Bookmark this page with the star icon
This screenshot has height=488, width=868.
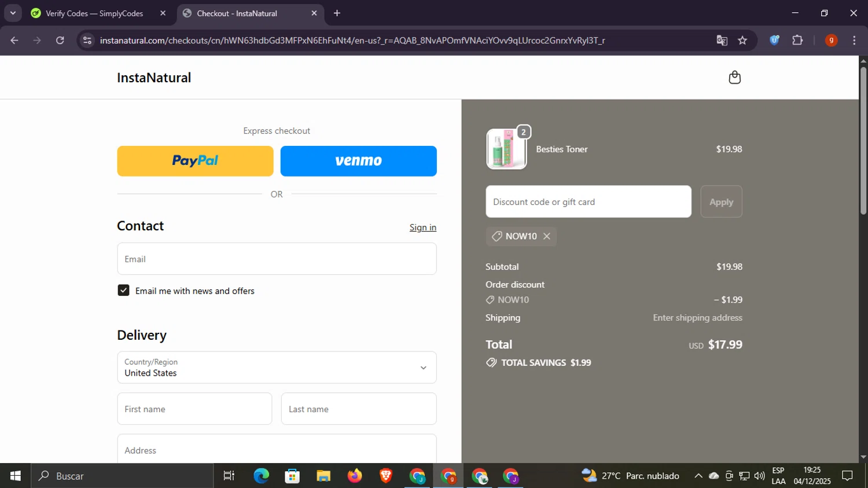[x=742, y=40]
